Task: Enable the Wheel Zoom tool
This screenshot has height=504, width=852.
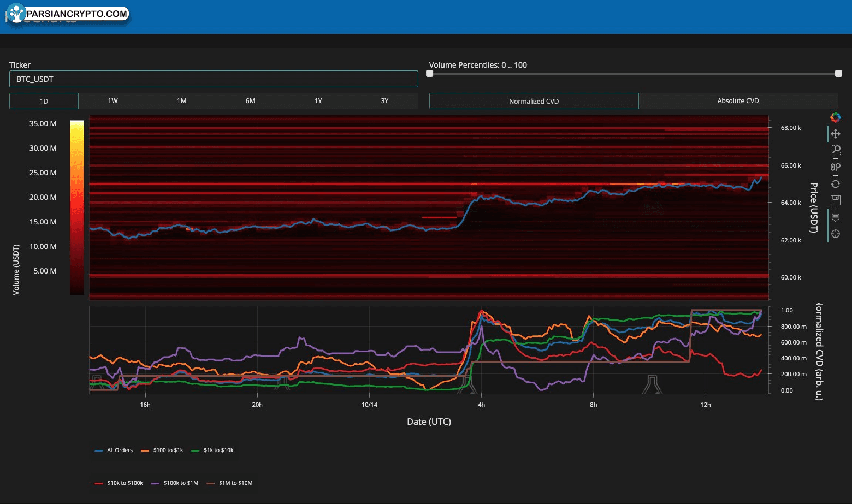Action: pos(835,167)
